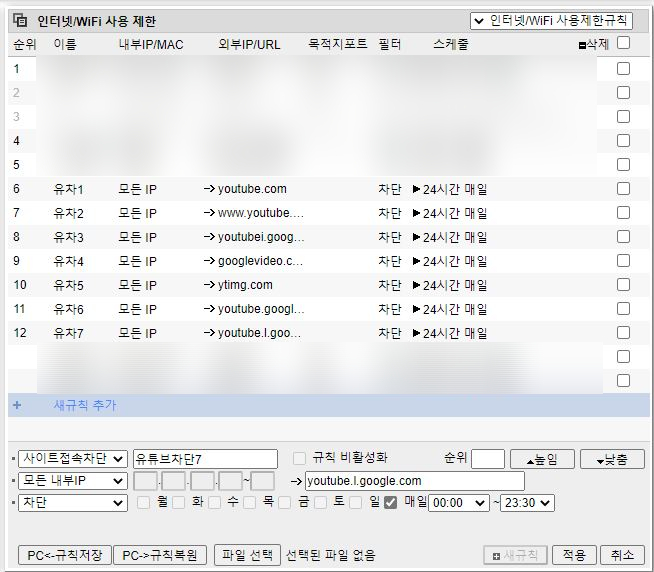Screen dimensions: 654x572
Task: Open the 인터넷/WiFi 사용제한규칙 dropdown
Action: 551,21
